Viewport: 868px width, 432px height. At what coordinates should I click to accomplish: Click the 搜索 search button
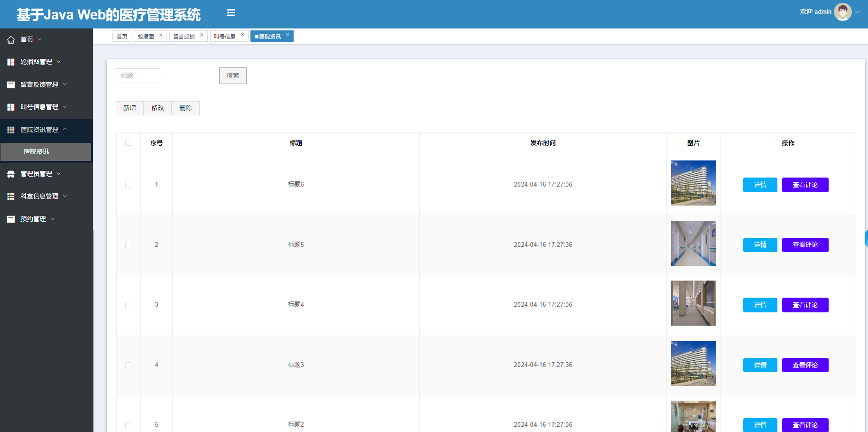pyautogui.click(x=233, y=76)
